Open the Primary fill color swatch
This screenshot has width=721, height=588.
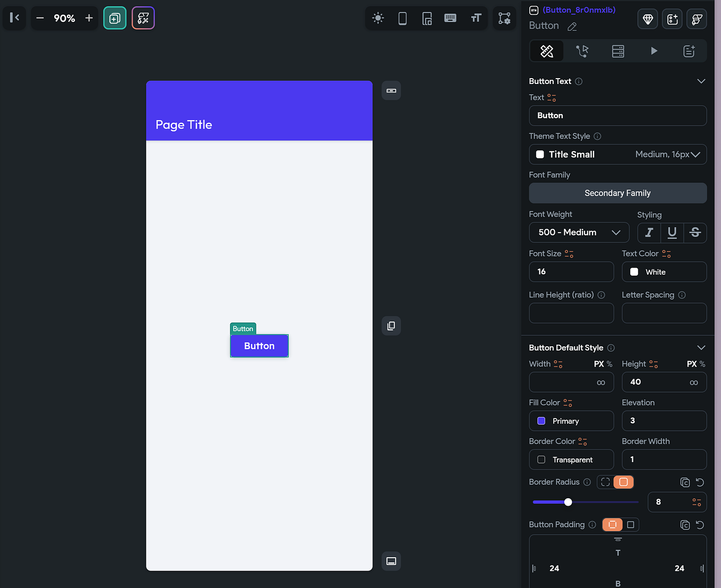[541, 421]
